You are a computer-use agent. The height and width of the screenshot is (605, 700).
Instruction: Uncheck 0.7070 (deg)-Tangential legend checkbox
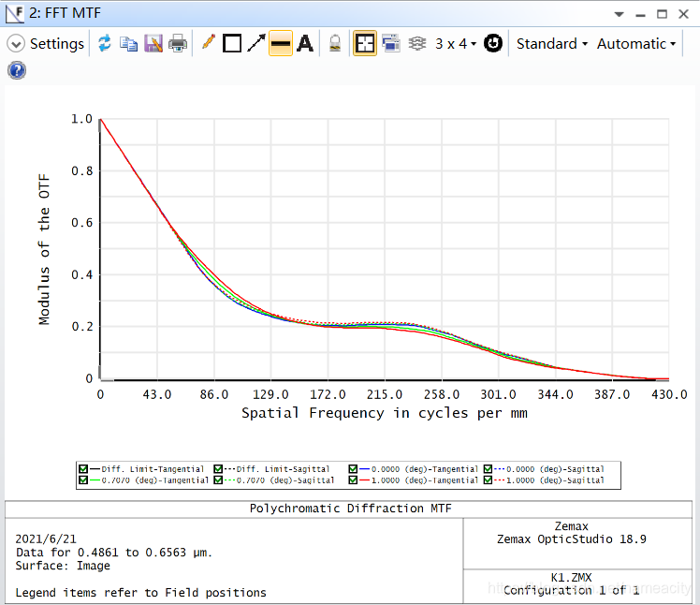point(83,480)
